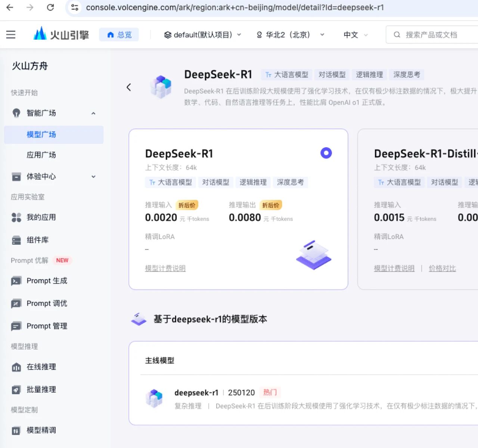Click the 折后价 badge beside 推理输入
The height and width of the screenshot is (448, 478).
coord(187,205)
